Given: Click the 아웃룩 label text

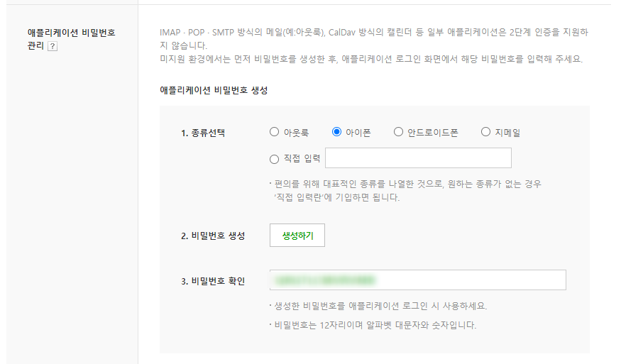Looking at the screenshot, I should tap(296, 133).
